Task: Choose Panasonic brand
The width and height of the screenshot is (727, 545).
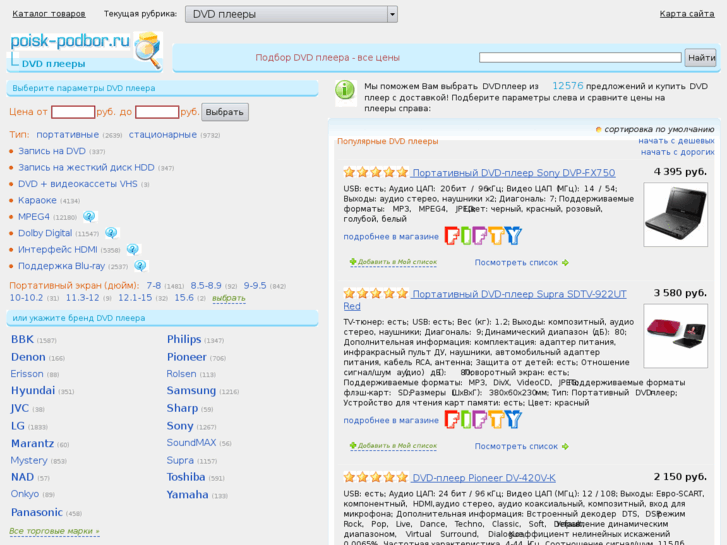Action: click(37, 512)
